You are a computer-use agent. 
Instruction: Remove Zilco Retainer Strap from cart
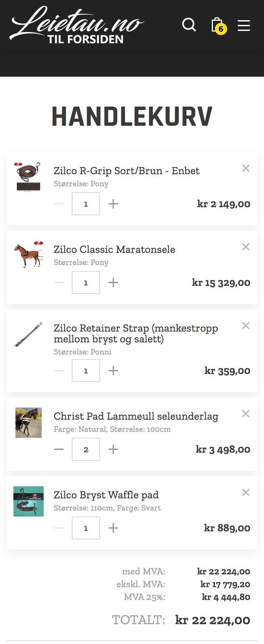[245, 325]
